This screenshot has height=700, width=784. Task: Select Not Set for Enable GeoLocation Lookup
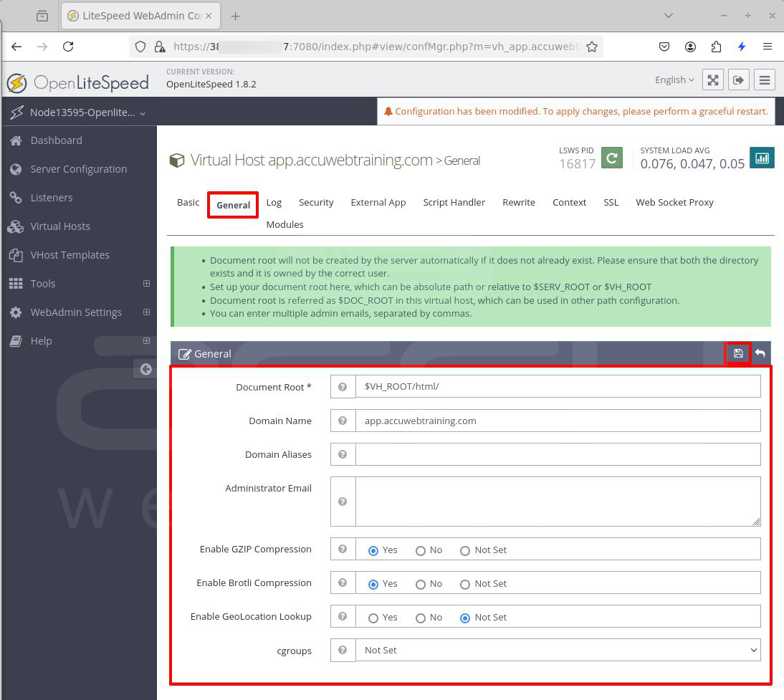coord(465,618)
